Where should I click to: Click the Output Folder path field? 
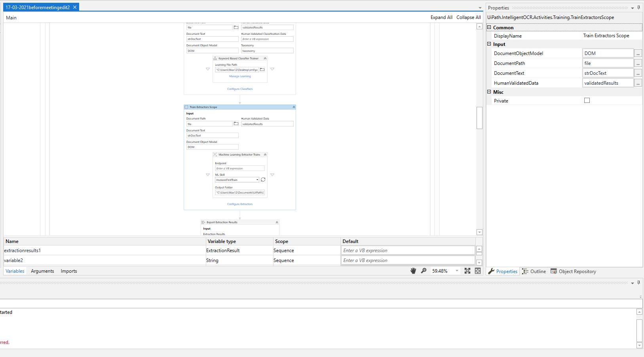pos(240,192)
